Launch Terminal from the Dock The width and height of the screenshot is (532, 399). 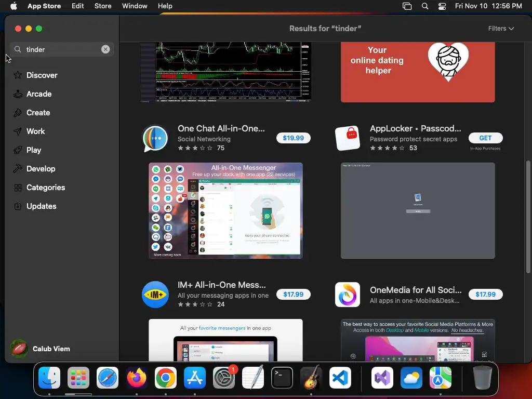coord(282,378)
